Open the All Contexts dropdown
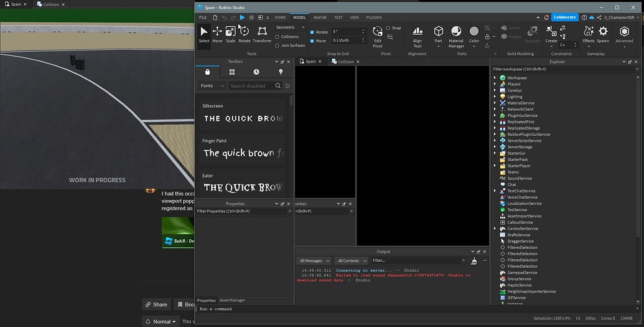644x327 pixels. pos(351,260)
